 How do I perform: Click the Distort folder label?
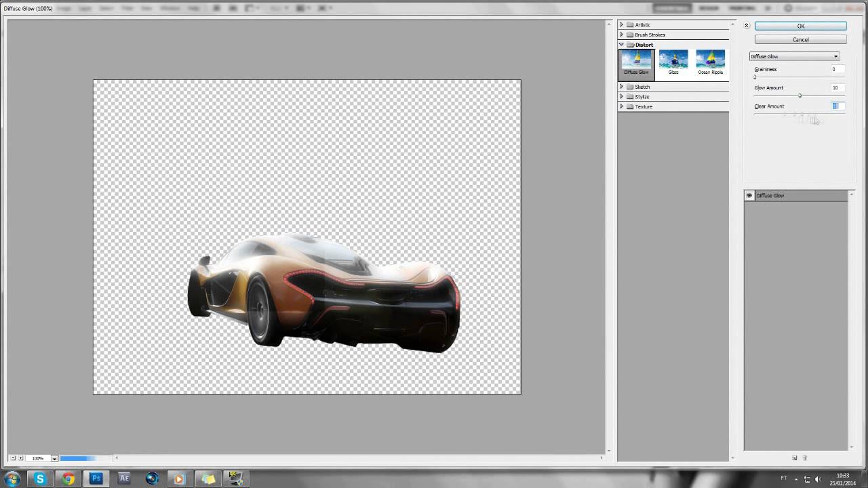point(644,45)
